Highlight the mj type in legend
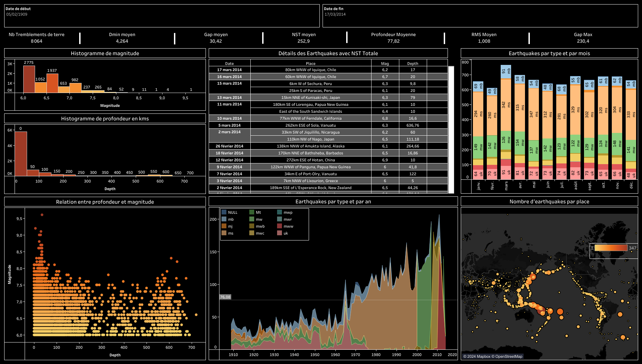 (227, 226)
